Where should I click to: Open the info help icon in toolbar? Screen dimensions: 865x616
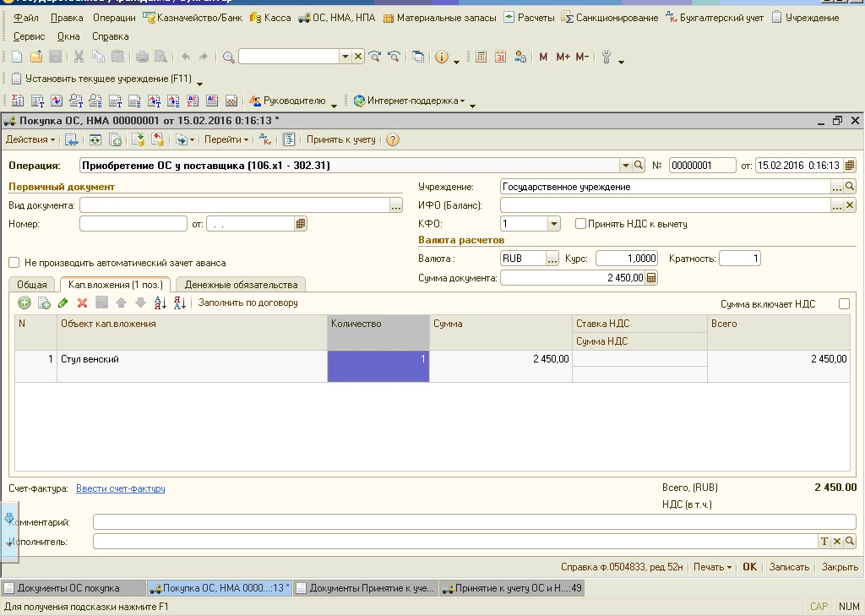coord(441,57)
